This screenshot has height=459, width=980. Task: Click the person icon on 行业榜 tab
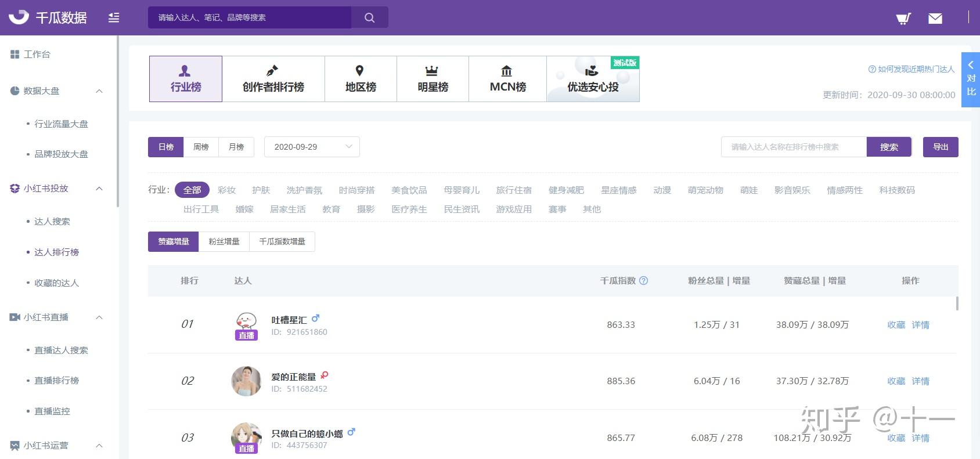[x=185, y=71]
